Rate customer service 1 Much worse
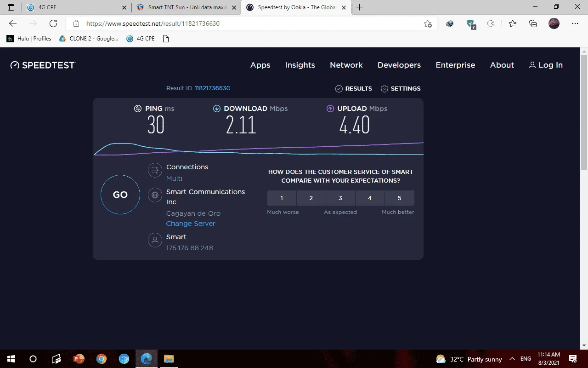588x368 pixels. coord(282,198)
